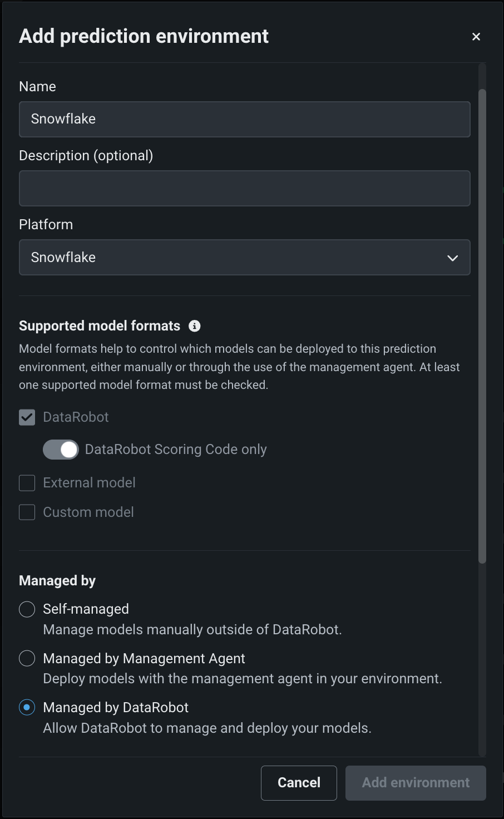Toggle DataRobot Scoring Code only switch
This screenshot has width=504, height=819.
click(61, 450)
